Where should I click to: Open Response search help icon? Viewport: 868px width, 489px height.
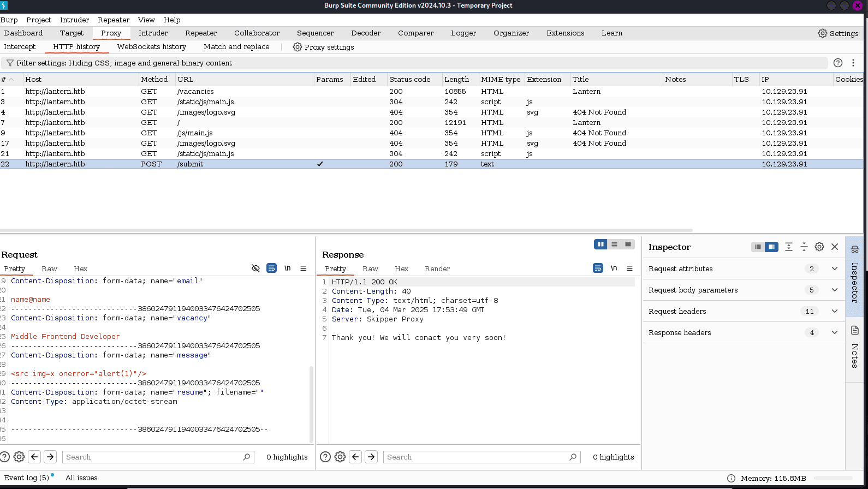tap(325, 457)
